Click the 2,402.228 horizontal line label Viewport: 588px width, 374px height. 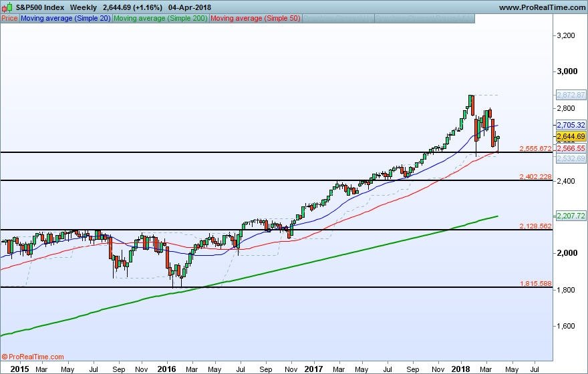(535, 177)
